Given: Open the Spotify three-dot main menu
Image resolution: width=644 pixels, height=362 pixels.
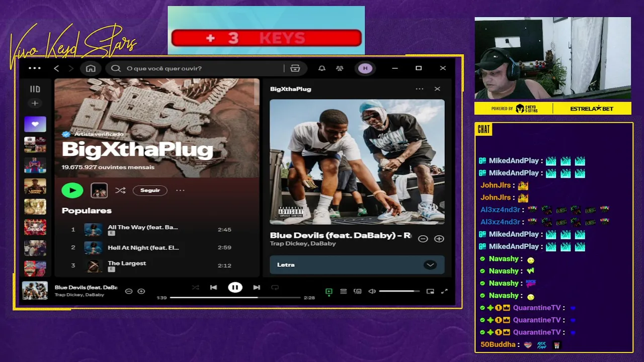Looking at the screenshot, I should [35, 68].
